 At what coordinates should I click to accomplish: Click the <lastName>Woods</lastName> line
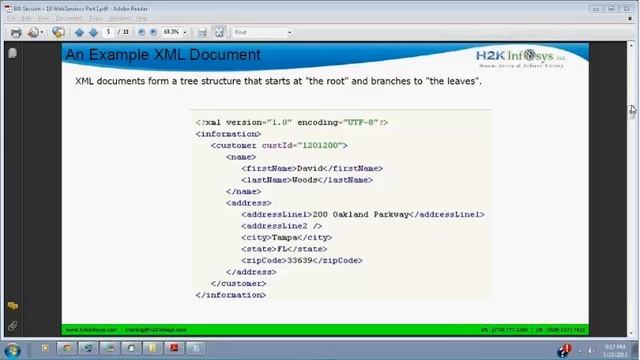pyautogui.click(x=307, y=180)
